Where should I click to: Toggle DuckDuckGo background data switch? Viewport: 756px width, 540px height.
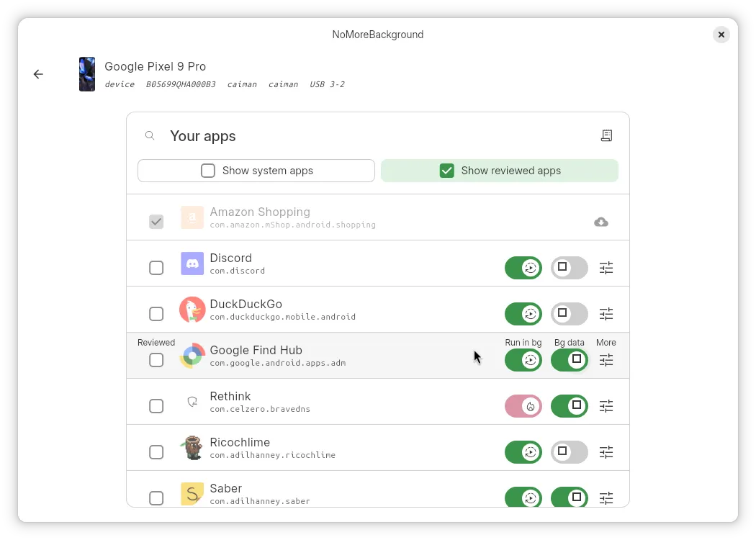pos(570,314)
